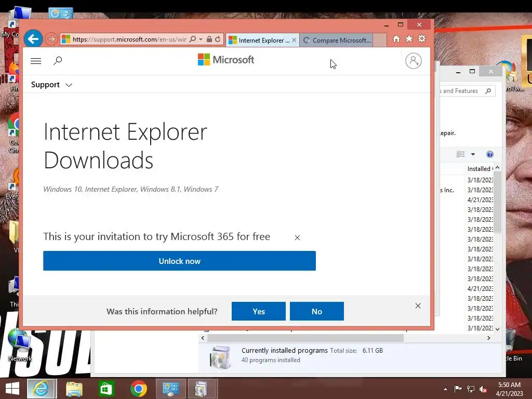Viewport: 532px width, 399px height.
Task: Show hidden tray icons arrow
Action: point(445,389)
